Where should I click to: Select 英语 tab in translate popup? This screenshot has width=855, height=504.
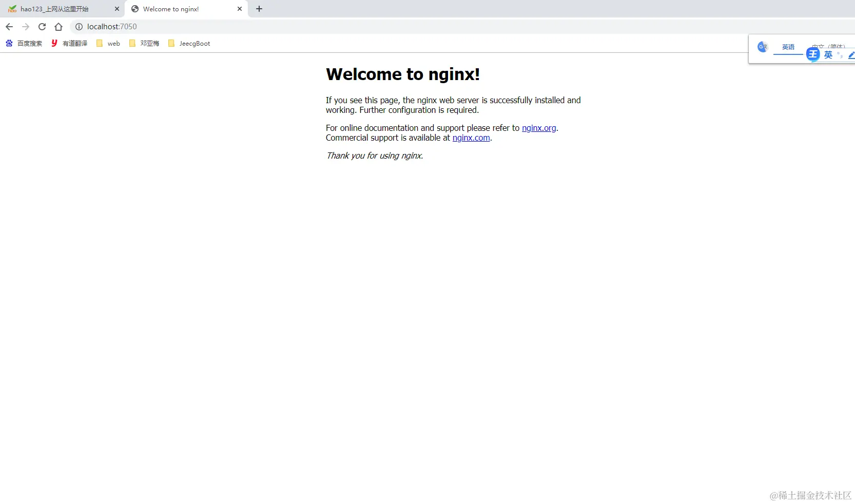[x=788, y=47]
